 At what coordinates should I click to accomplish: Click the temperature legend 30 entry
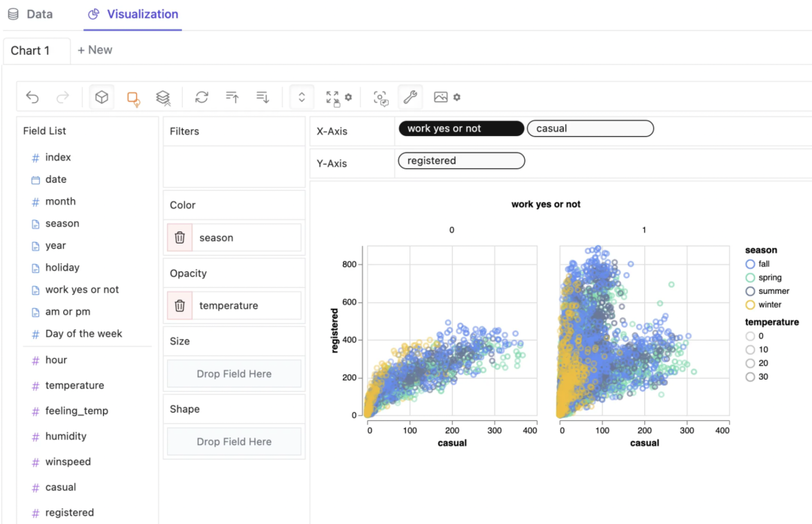[756, 377]
